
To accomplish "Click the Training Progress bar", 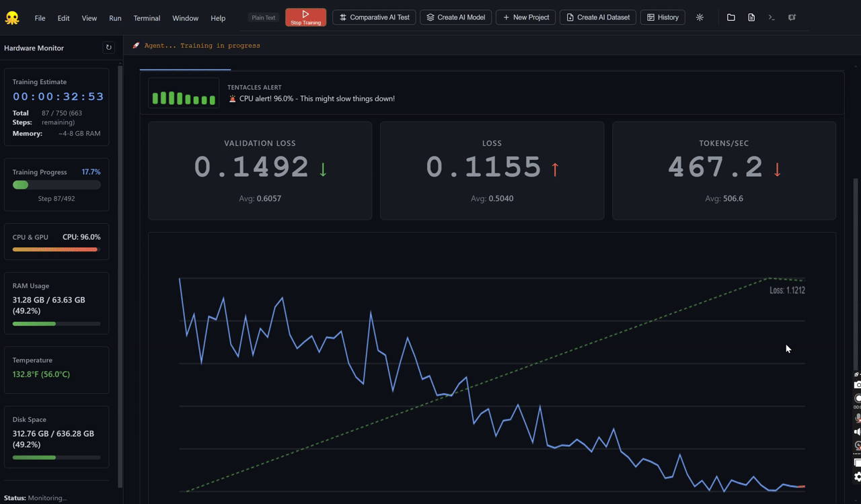I will pyautogui.click(x=57, y=185).
